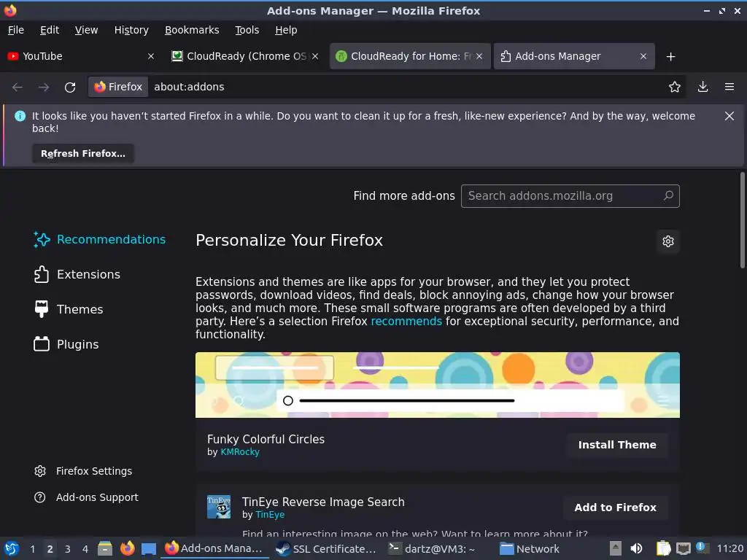Click the TinEye extension icon

coord(219,507)
